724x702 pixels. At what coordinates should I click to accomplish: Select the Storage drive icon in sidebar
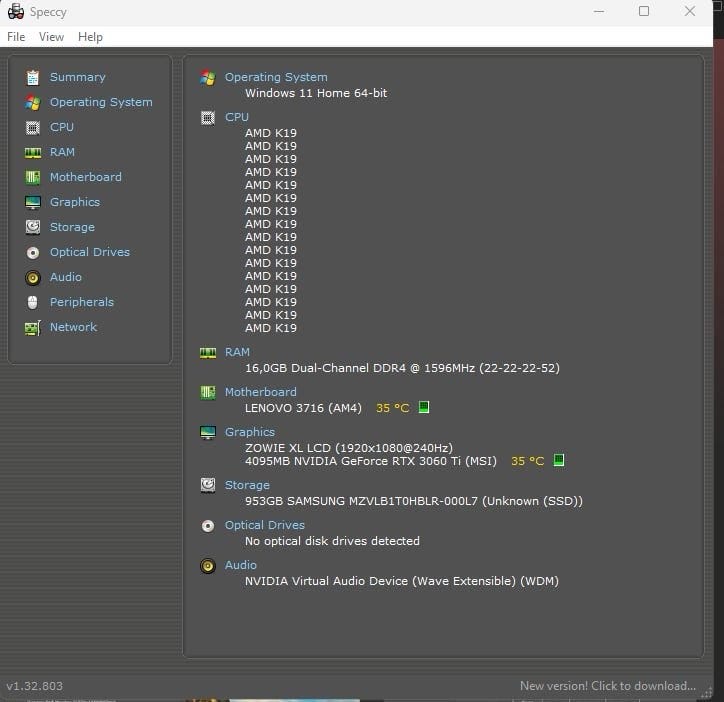(33, 227)
